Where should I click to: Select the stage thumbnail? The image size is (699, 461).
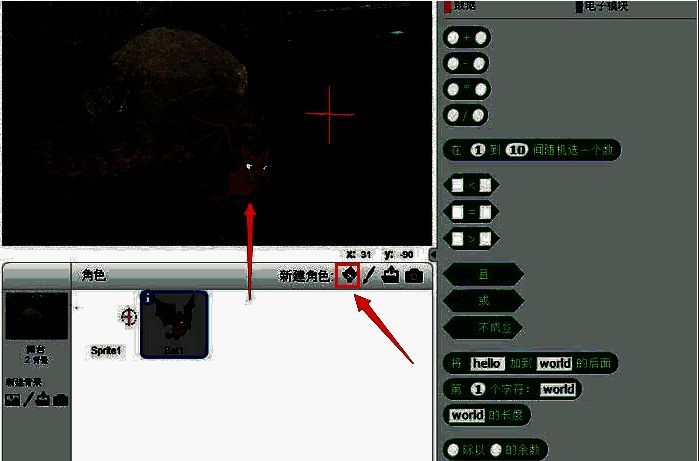[37, 317]
